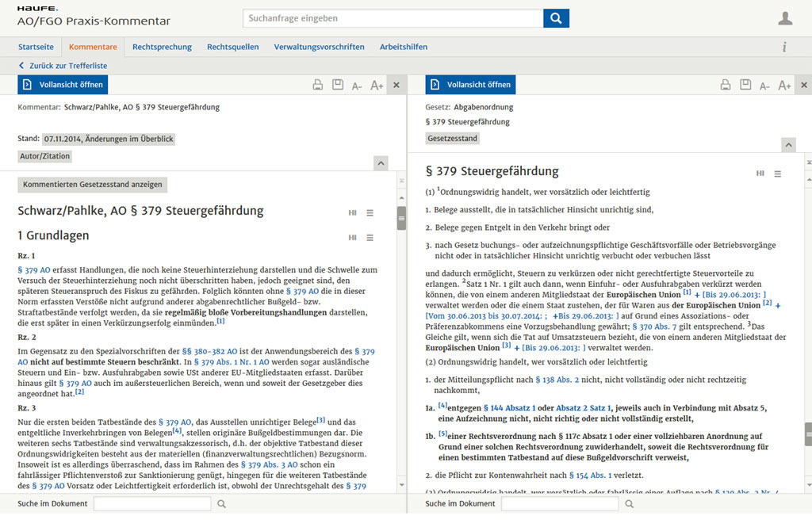The image size is (812, 531).
Task: Select the Kommentare tab
Action: click(93, 47)
